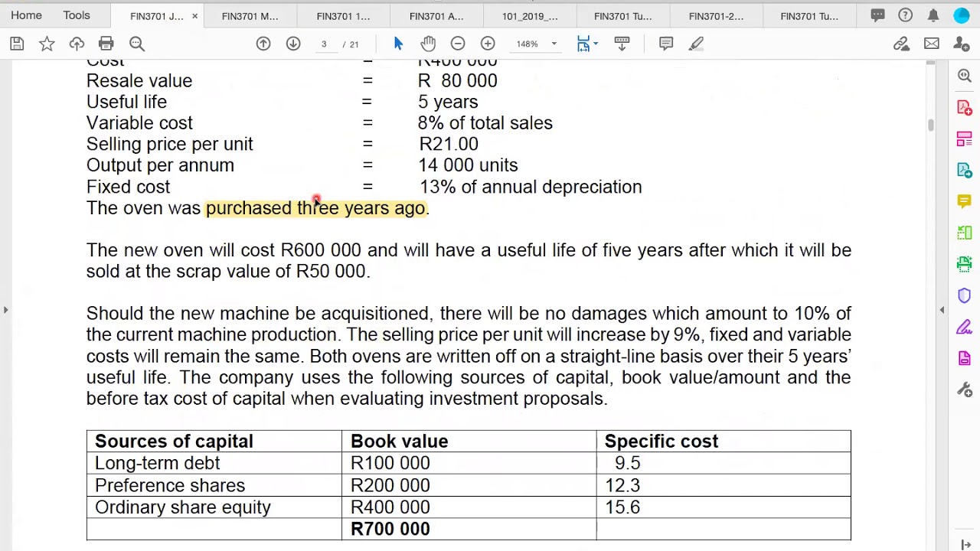Click the page number field
Screen dimensions: 980x551
[324, 44]
